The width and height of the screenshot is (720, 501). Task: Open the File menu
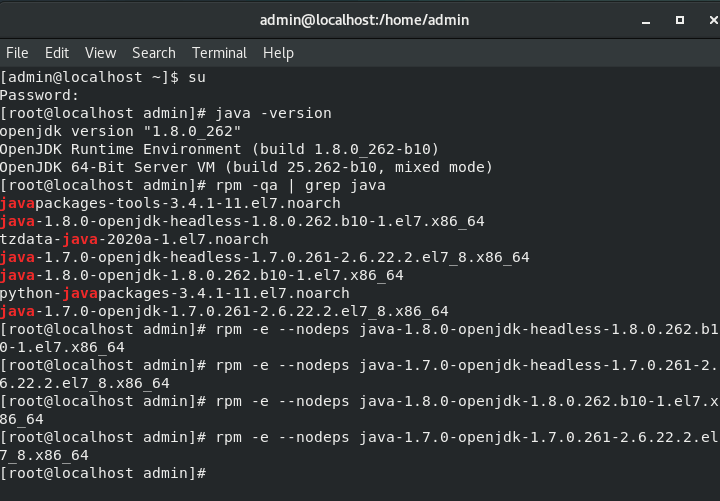point(17,53)
